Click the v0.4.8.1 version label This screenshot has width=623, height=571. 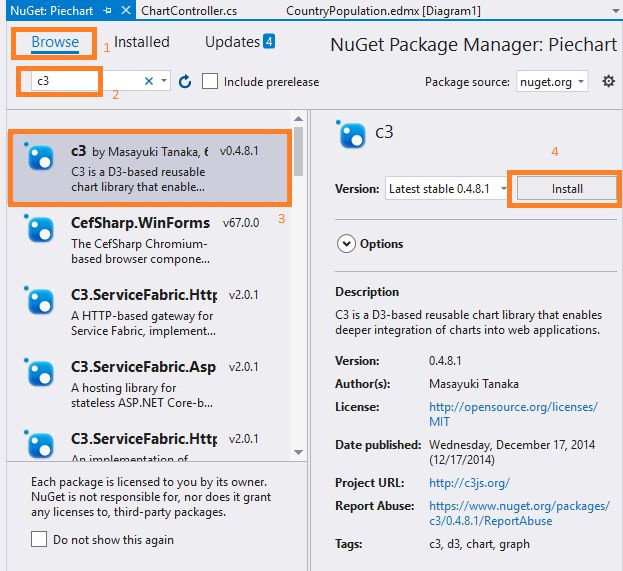[239, 151]
